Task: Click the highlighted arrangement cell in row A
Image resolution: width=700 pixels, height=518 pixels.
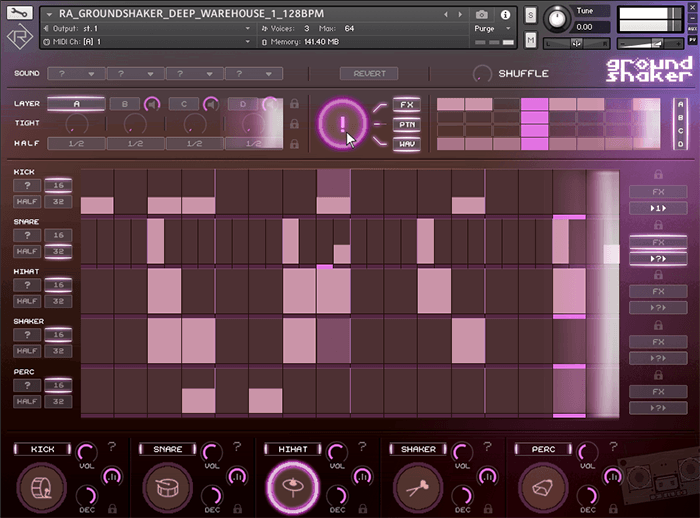Action: [534, 104]
